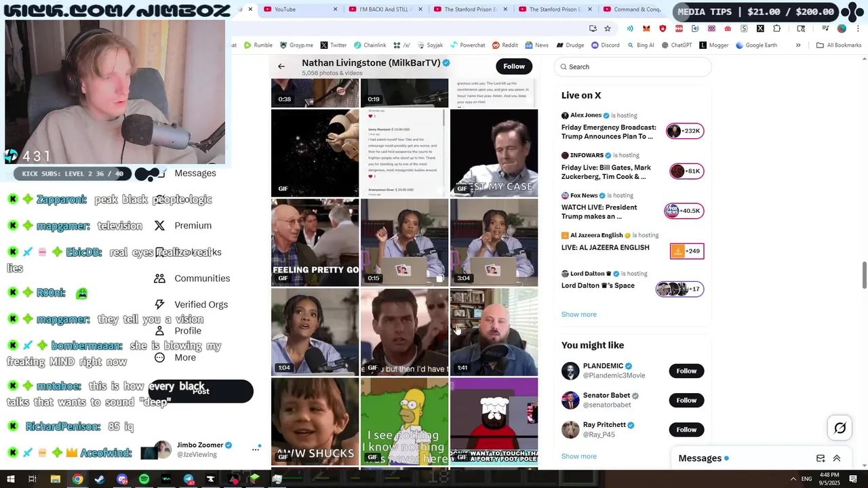Expand hidden bookmarks chevron
The height and width of the screenshot is (488, 868).
[798, 45]
